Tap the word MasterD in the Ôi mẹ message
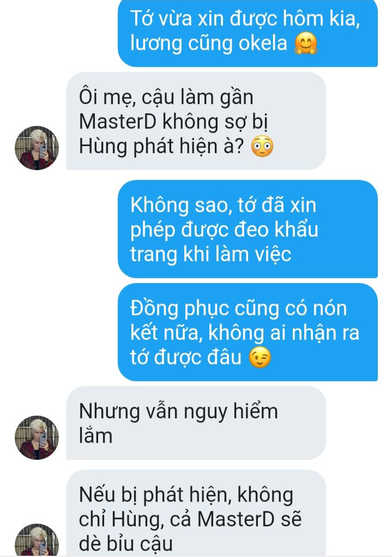 (x=118, y=122)
